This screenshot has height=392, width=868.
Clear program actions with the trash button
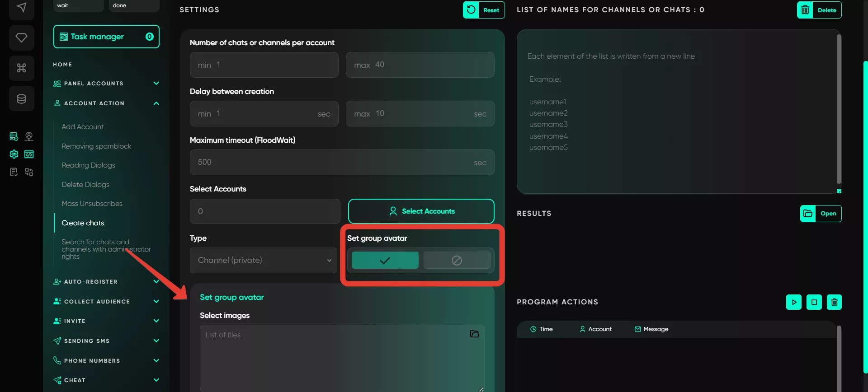pos(834,302)
